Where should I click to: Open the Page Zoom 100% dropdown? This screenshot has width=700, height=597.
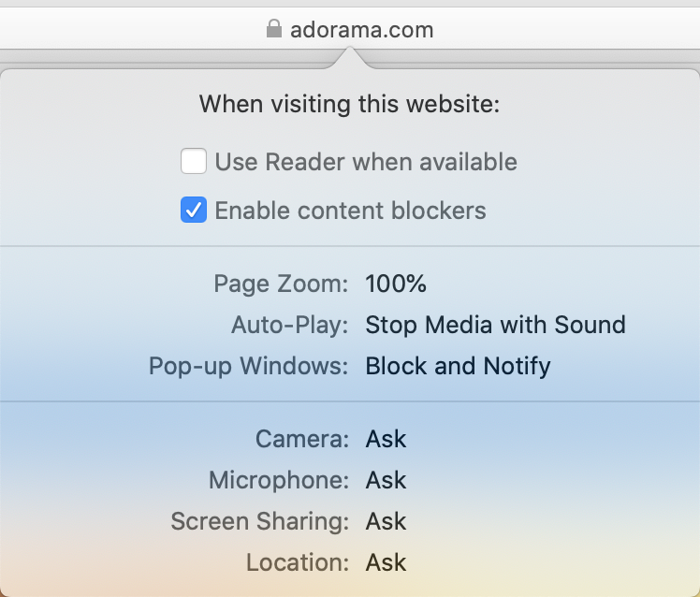click(x=396, y=284)
